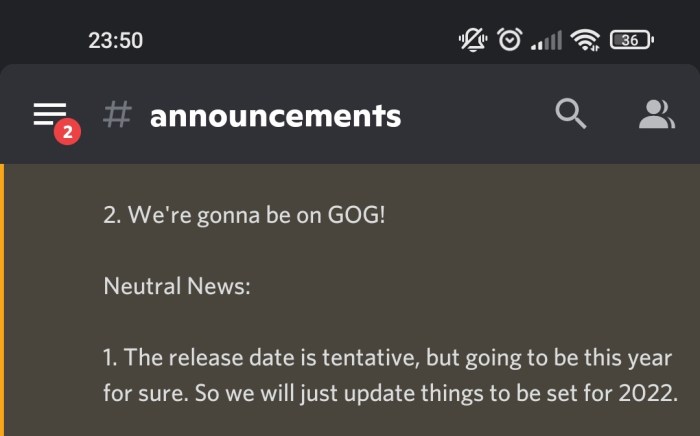
Task: Tap the line ending with "set for 2022."
Action: point(387,393)
